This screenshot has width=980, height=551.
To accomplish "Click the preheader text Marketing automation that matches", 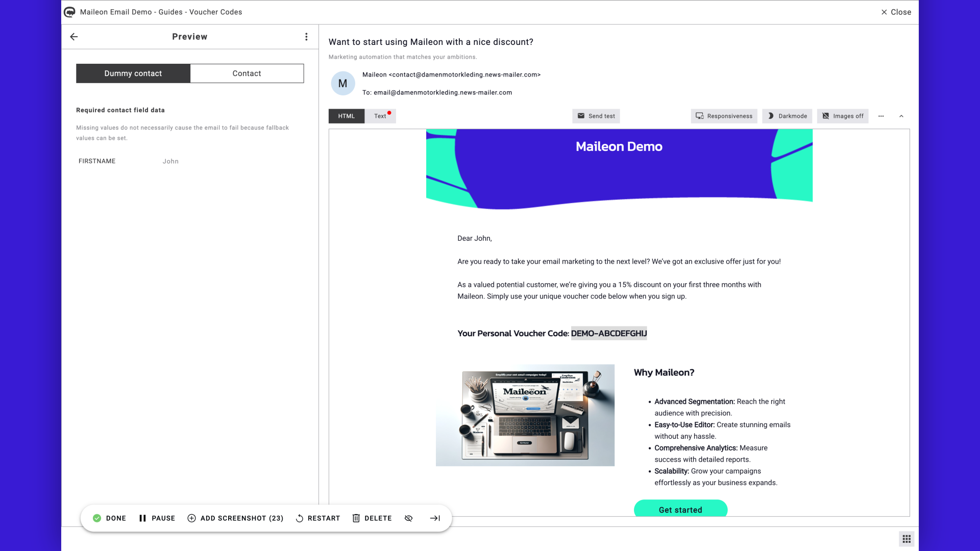I will click(x=403, y=57).
